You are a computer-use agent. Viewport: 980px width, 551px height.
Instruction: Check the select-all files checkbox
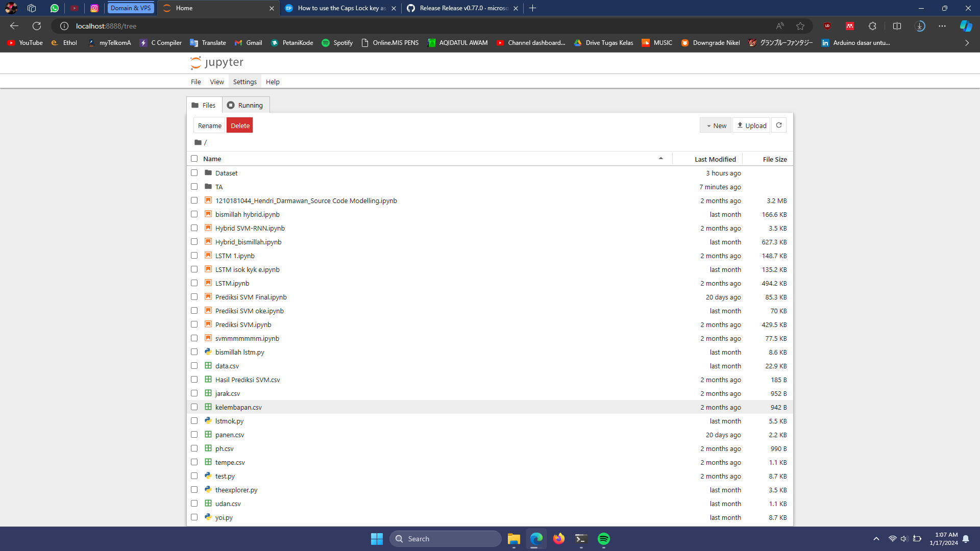click(x=194, y=159)
